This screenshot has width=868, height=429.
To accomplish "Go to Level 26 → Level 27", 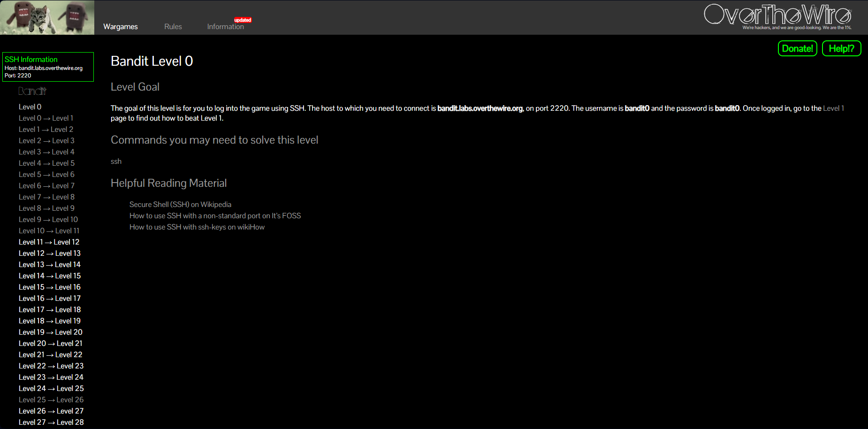I will point(51,411).
